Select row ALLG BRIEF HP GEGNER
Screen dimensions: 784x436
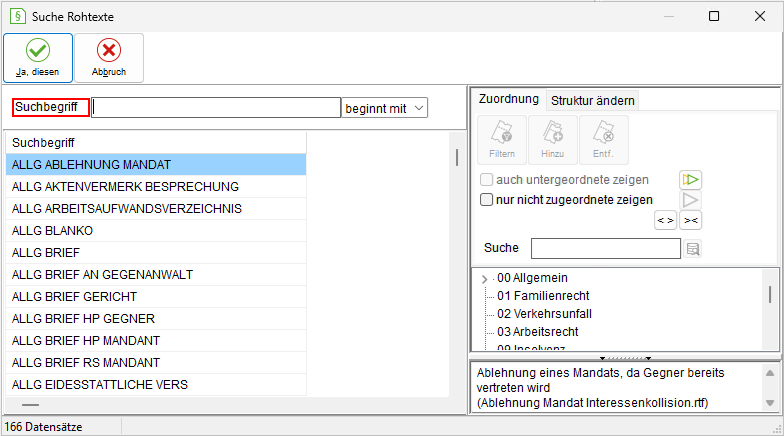(x=156, y=318)
